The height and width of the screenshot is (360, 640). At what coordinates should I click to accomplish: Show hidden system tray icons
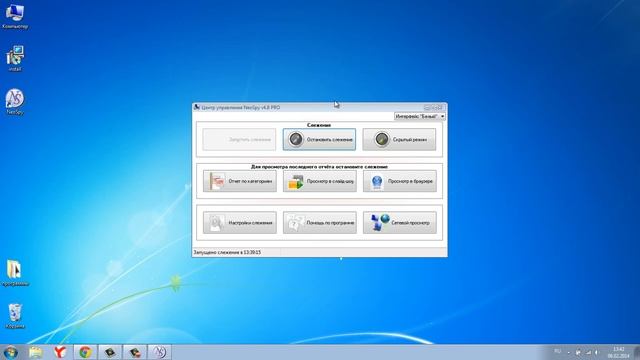[569, 352]
